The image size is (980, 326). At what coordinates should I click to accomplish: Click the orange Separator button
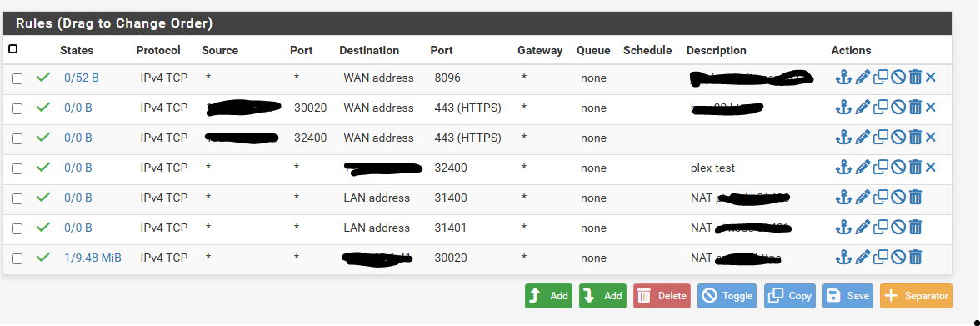[x=916, y=296]
